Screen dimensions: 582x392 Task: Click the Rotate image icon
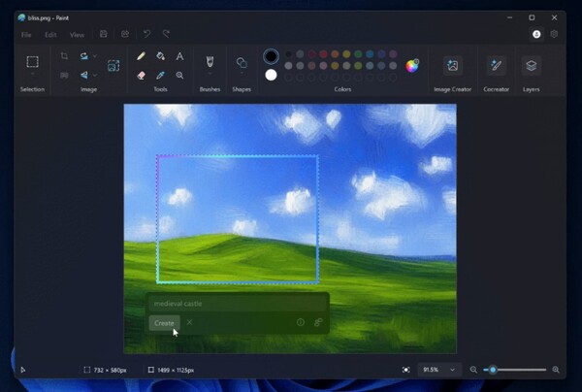coord(84,55)
